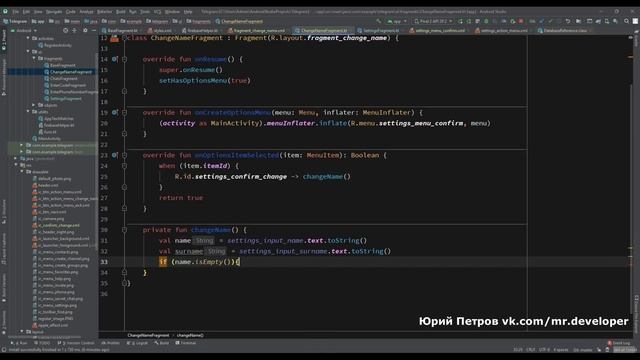The height and width of the screenshot is (360, 640).
Task: Fold the when block on line 24
Action: pos(124,166)
